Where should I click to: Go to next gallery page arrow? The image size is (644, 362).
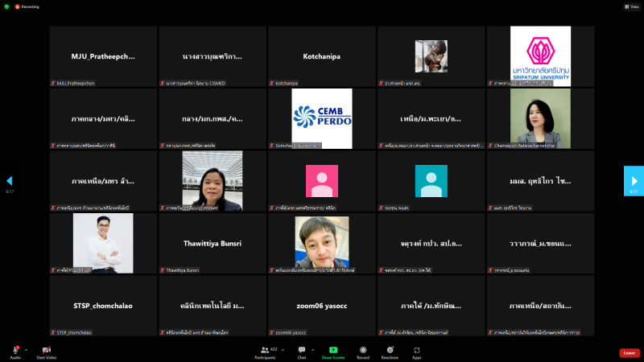pos(634,181)
